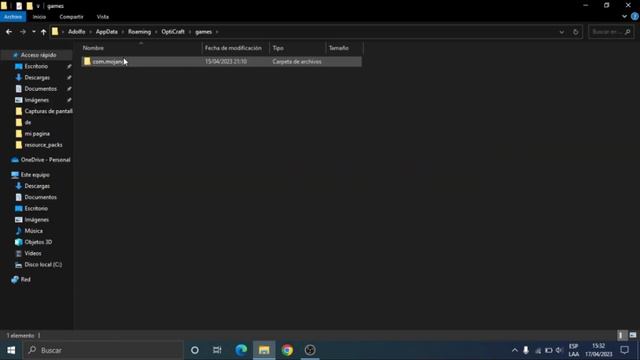Go forward with the Forward arrow
The width and height of the screenshot is (640, 360).
point(22,32)
